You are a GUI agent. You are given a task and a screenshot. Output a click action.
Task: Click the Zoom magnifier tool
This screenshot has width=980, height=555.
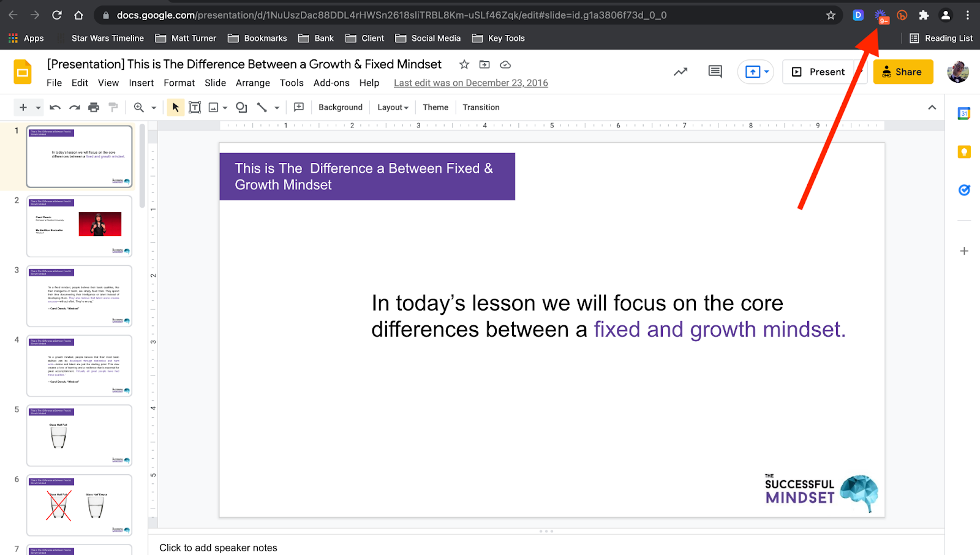point(139,107)
